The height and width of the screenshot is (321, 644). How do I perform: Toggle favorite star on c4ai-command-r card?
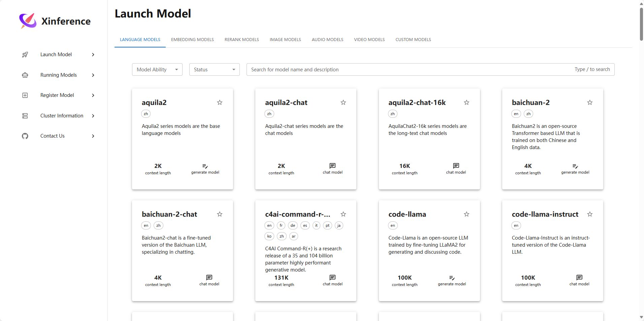click(343, 214)
